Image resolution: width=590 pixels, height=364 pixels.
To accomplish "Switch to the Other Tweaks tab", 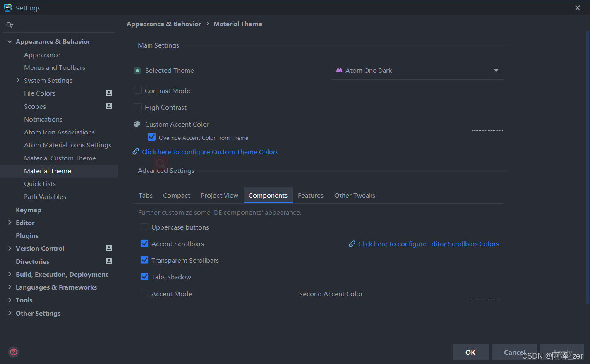I will [355, 195].
